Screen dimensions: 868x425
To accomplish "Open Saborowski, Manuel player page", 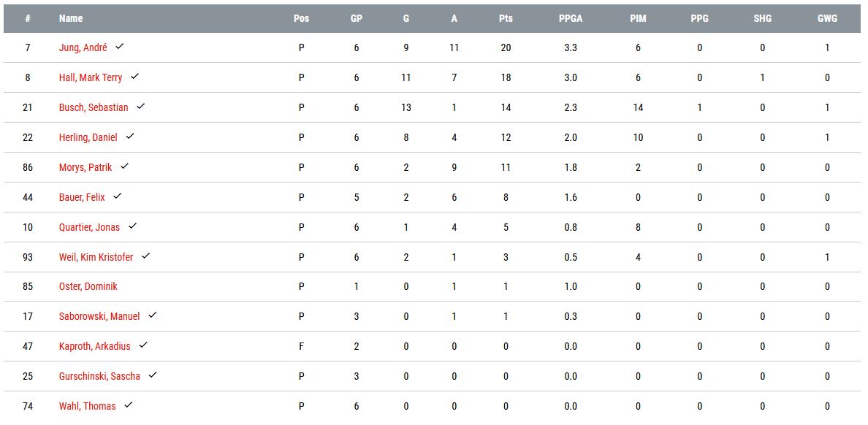I will (99, 317).
